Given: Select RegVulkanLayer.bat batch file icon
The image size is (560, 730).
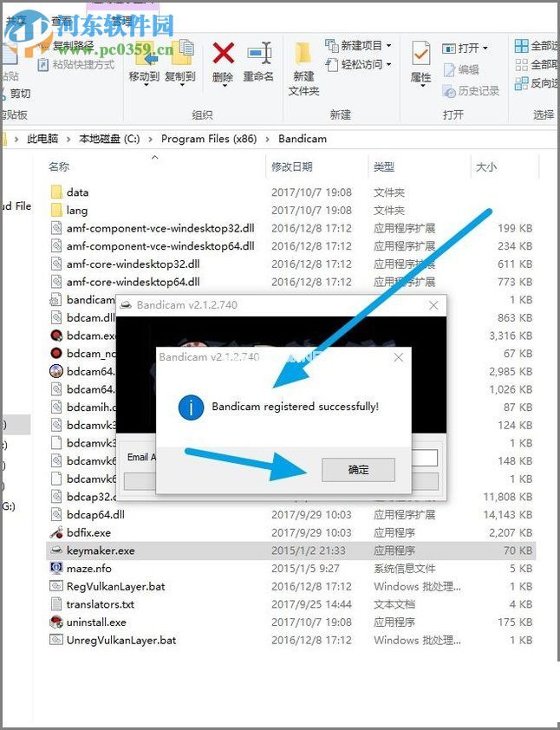Looking at the screenshot, I should pos(55,586).
